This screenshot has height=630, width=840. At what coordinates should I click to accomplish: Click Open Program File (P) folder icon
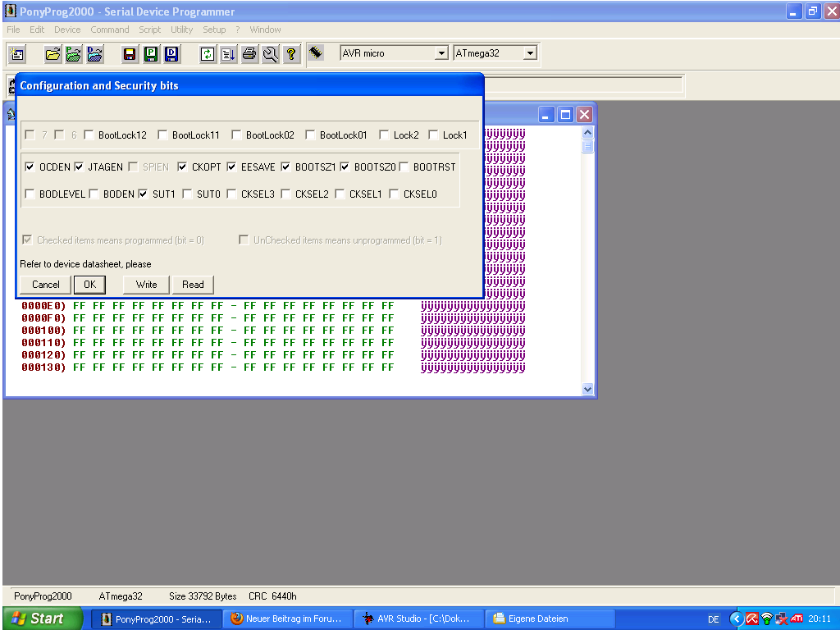tap(73, 53)
